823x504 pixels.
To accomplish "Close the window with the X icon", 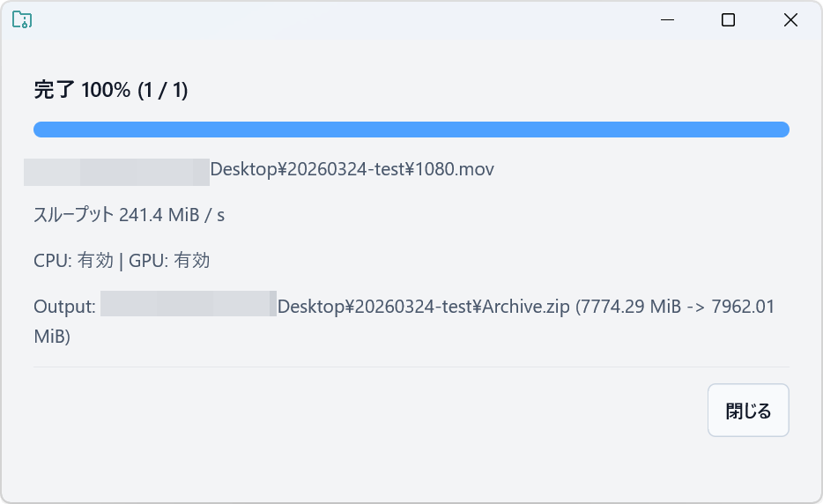I will click(x=790, y=19).
